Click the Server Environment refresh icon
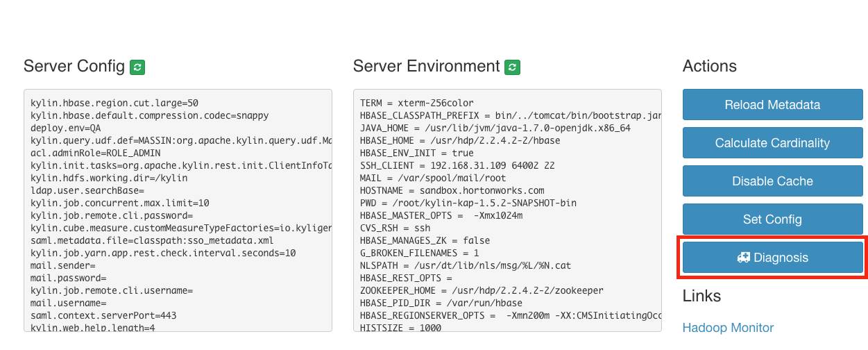The width and height of the screenshot is (868, 350). pyautogui.click(x=512, y=67)
